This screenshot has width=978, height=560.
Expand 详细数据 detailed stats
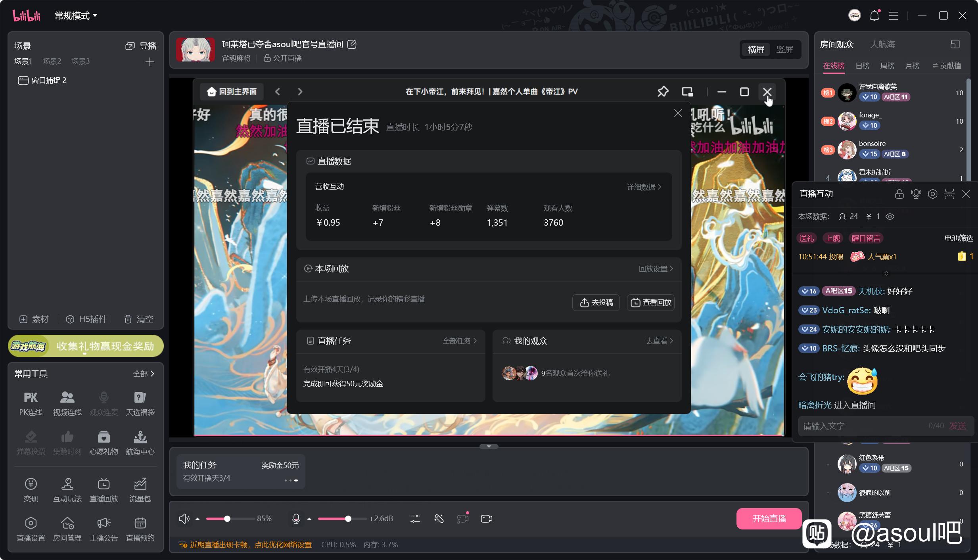point(644,187)
